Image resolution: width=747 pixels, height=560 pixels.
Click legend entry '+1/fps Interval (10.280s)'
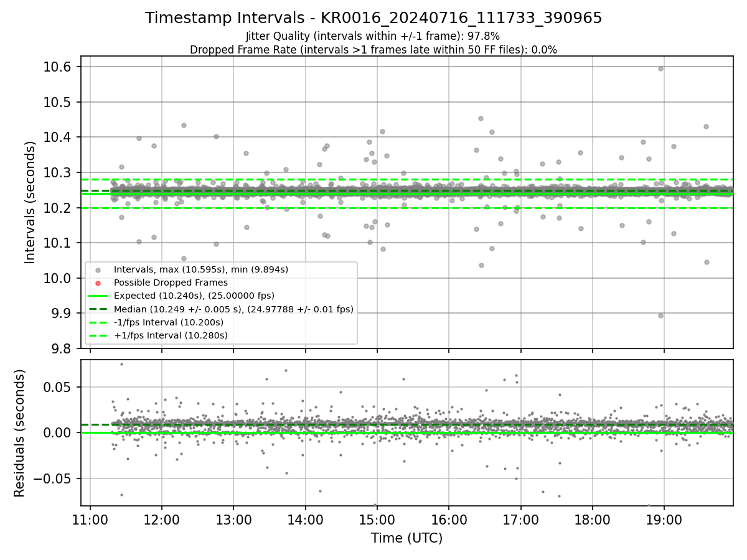click(x=171, y=335)
